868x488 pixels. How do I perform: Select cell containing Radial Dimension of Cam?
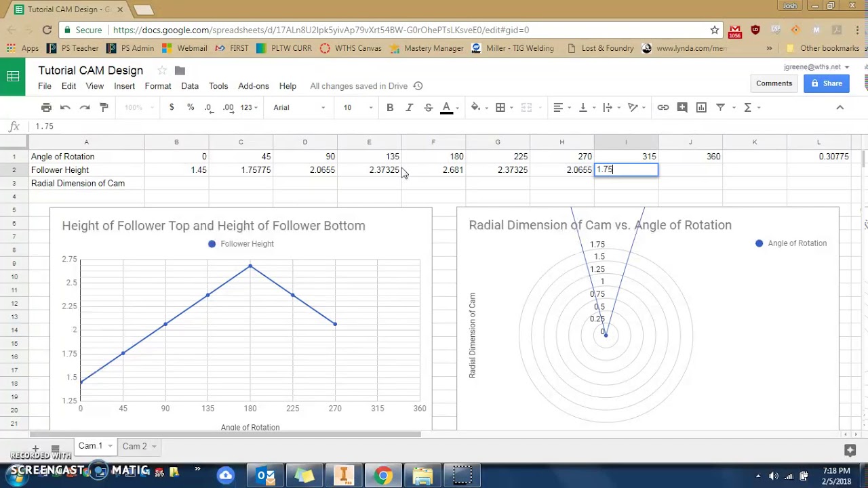[x=86, y=183]
